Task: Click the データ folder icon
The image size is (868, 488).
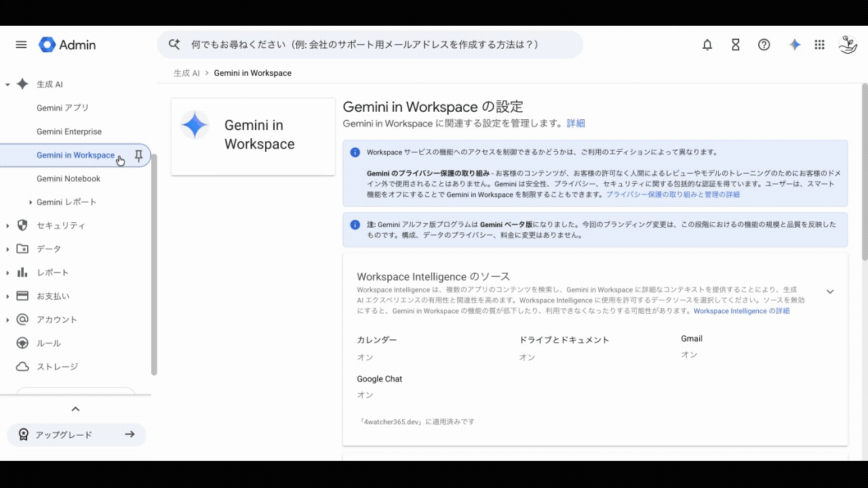Action: (x=22, y=249)
